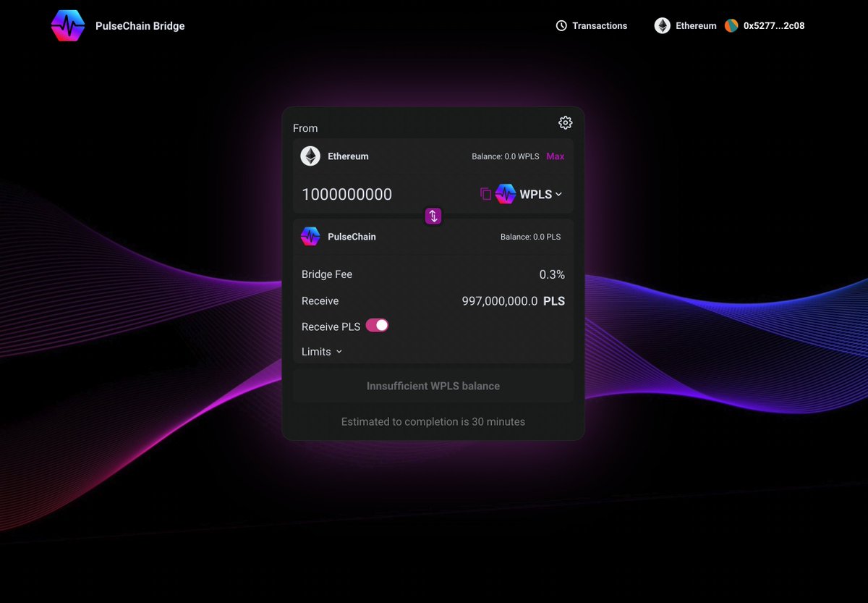Click the PulseChain Bridge logo icon
Screen dimensions: 868x603
(x=67, y=25)
